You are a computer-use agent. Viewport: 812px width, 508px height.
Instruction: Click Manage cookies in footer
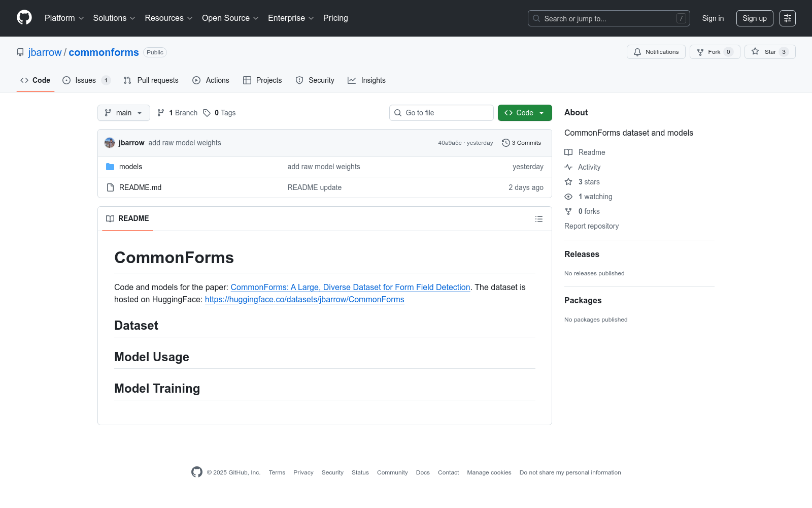(x=489, y=472)
